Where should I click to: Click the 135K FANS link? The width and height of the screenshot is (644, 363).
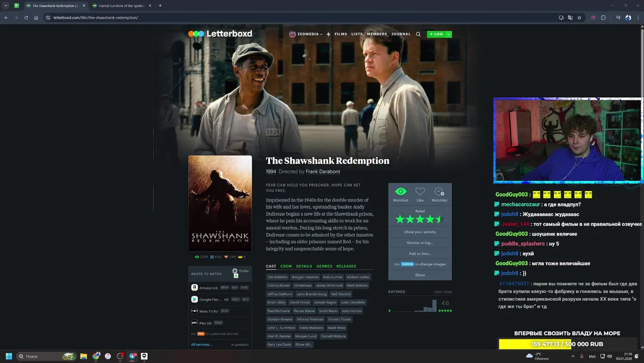click(x=443, y=292)
